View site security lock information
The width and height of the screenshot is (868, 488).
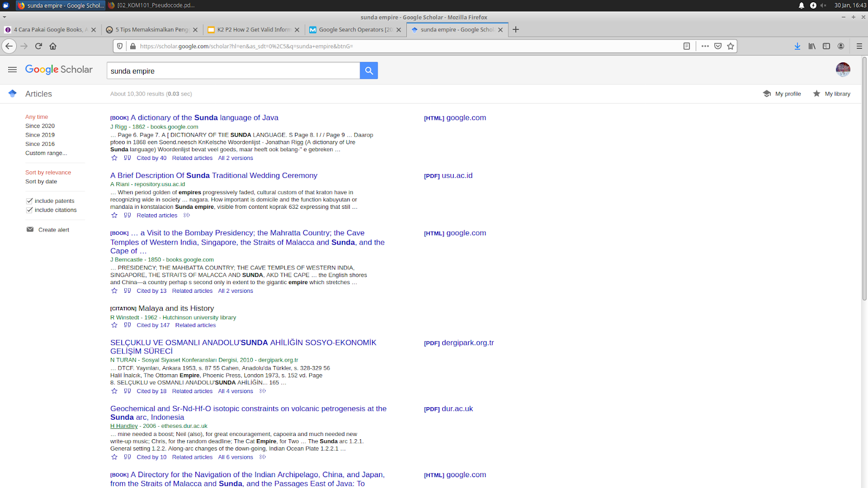coord(132,46)
